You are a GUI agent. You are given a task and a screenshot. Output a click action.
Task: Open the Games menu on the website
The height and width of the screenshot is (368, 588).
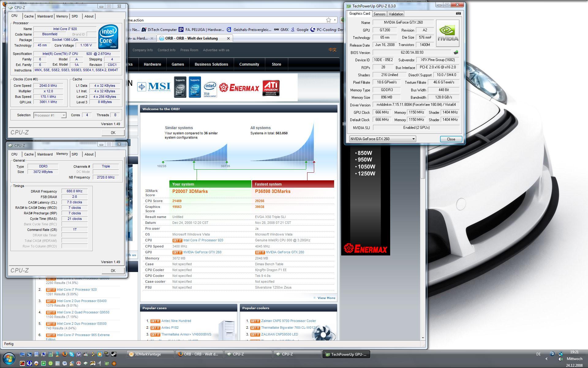coord(178,64)
